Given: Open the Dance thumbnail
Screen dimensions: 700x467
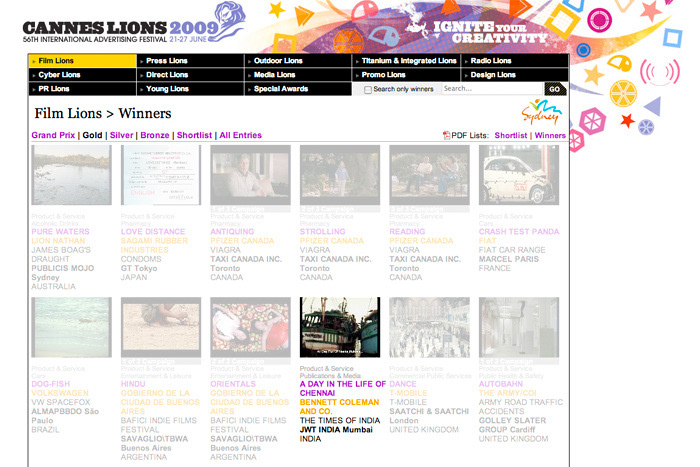Looking at the screenshot, I should coord(429,327).
